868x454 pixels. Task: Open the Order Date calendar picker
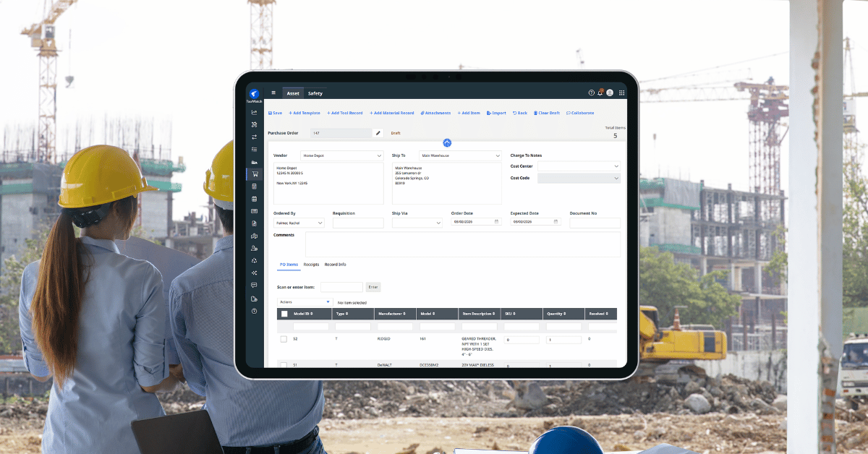[x=496, y=222]
